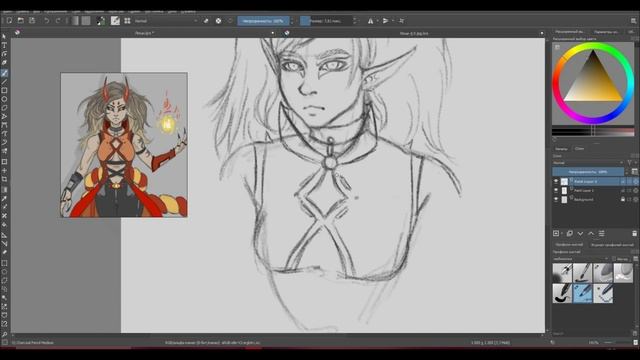
Task: Switch to the right document tab
Action: [x=414, y=33]
